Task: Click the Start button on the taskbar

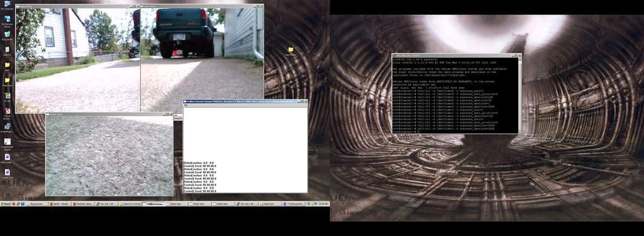Action: coord(6,204)
